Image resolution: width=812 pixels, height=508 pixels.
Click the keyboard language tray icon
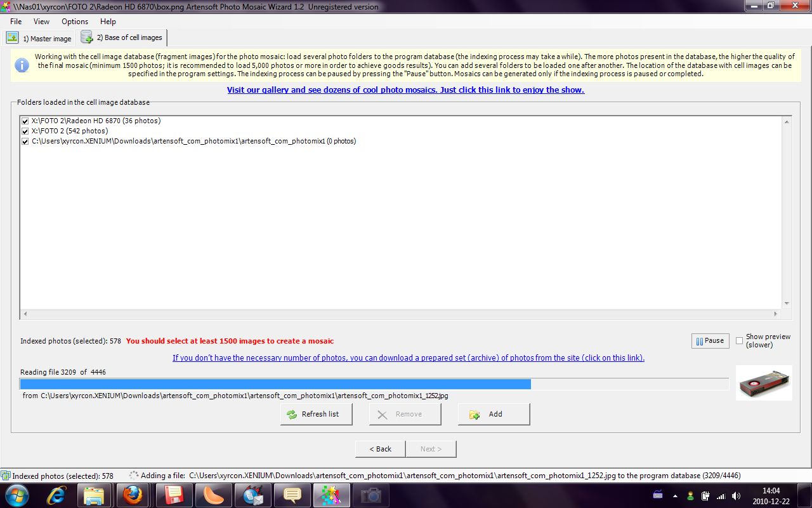point(658,495)
